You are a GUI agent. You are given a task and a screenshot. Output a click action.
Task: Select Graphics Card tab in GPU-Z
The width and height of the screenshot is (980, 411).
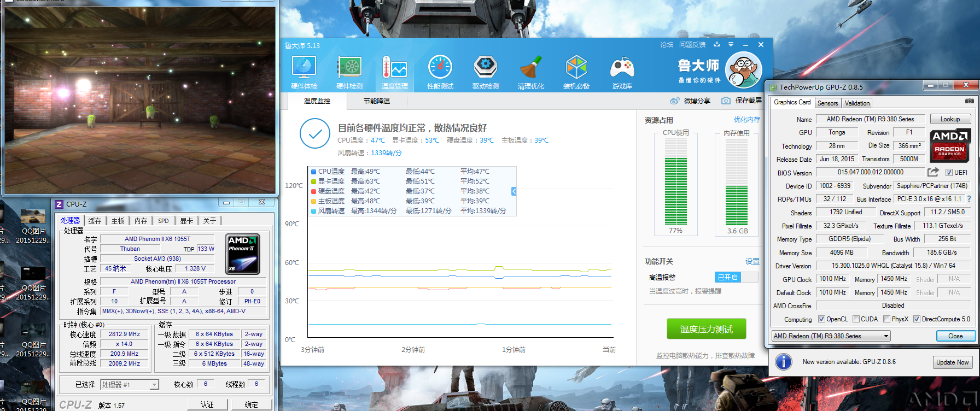792,102
